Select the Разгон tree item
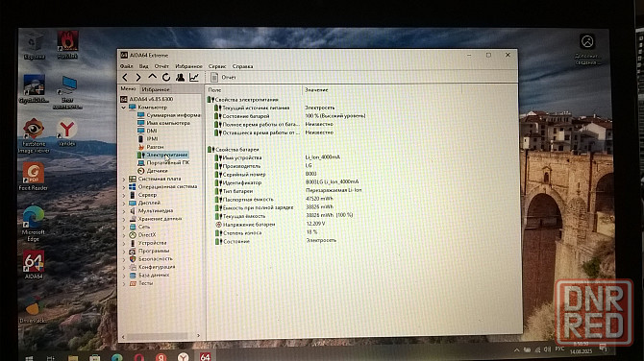Image resolution: width=644 pixels, height=361 pixels. (x=151, y=147)
